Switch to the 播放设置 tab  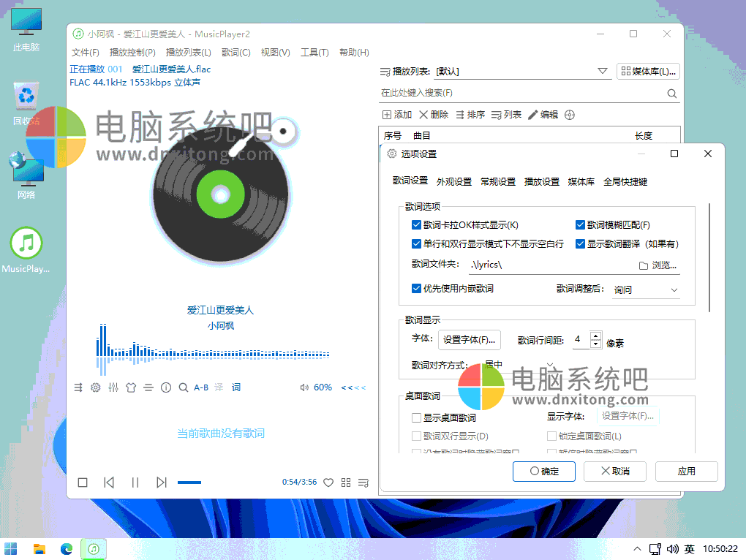click(541, 181)
